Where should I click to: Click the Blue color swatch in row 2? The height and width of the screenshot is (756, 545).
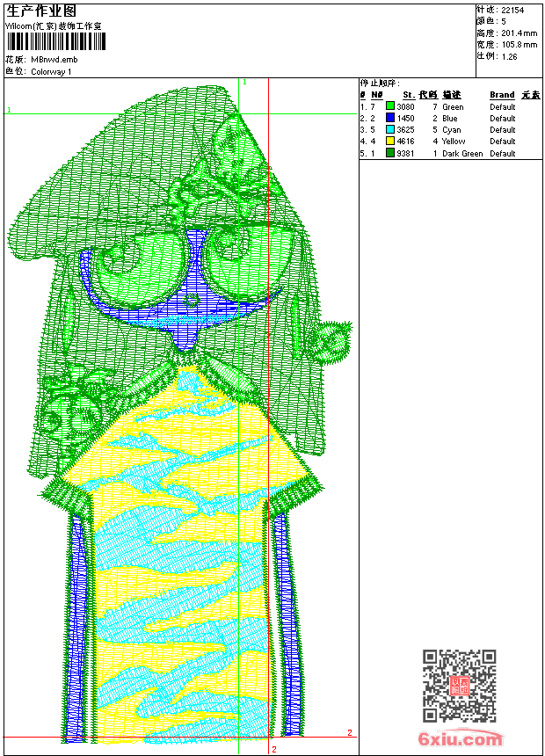(390, 118)
